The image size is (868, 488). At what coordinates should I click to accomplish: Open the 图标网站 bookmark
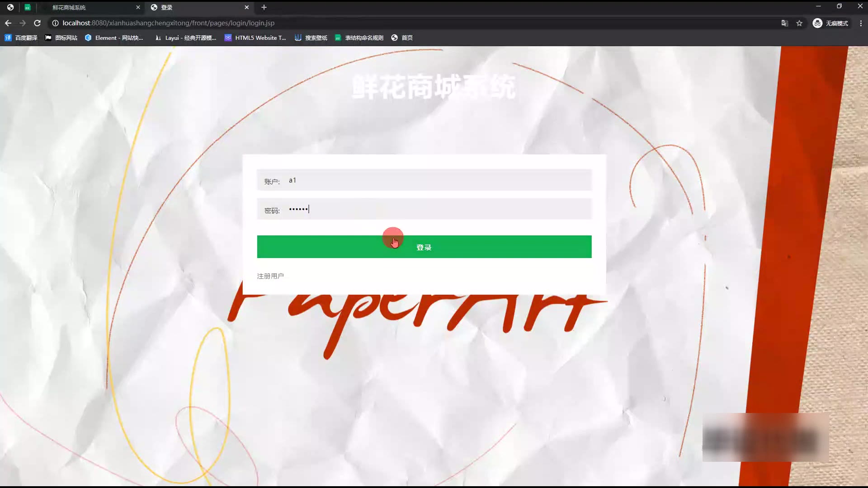[x=61, y=38]
